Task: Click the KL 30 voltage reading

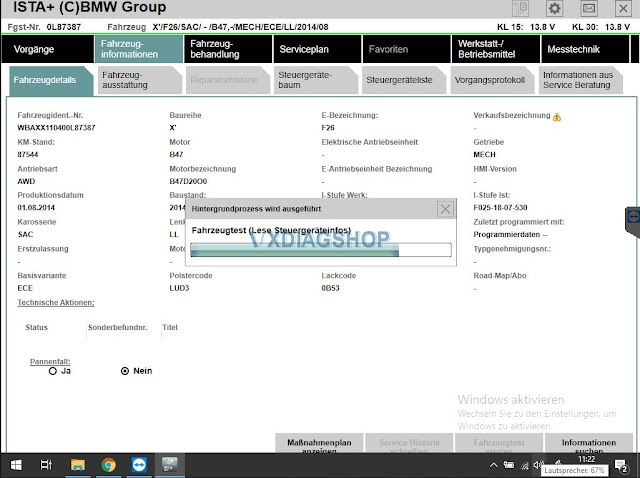Action: pos(600,27)
